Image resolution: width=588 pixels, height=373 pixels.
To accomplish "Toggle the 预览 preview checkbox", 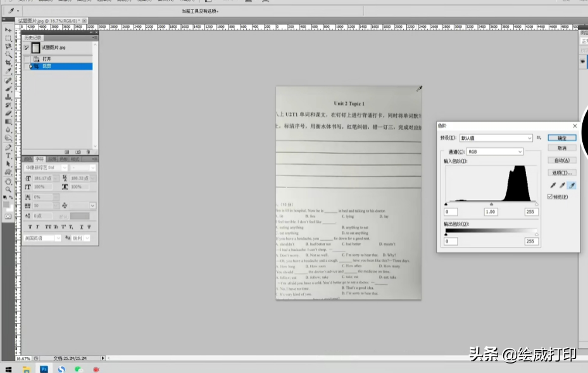I will click(x=550, y=196).
